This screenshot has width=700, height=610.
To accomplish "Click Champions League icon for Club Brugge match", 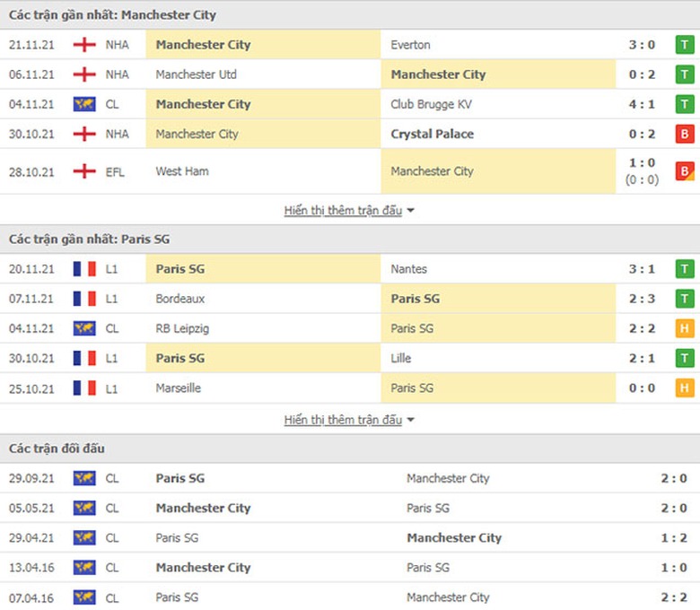I will point(84,104).
